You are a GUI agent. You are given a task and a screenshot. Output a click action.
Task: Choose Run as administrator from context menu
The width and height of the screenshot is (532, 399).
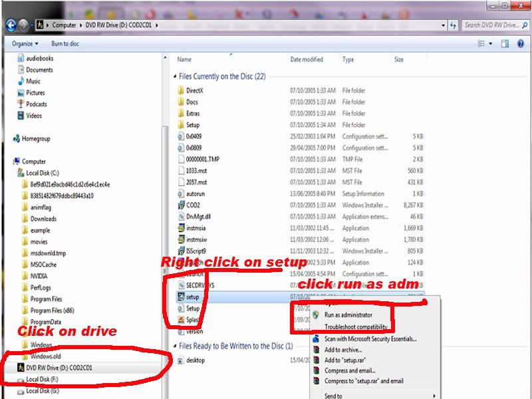click(x=348, y=315)
